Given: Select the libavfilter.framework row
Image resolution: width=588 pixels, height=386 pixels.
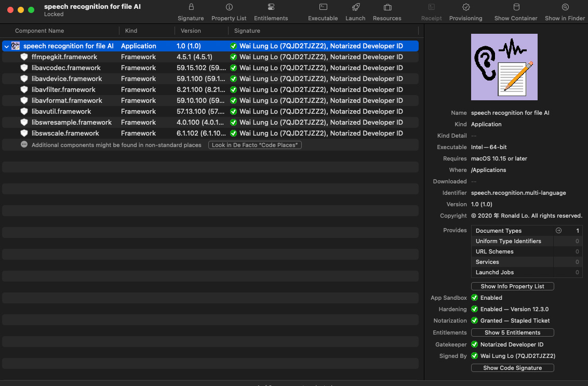Looking at the screenshot, I should pyautogui.click(x=210, y=90).
